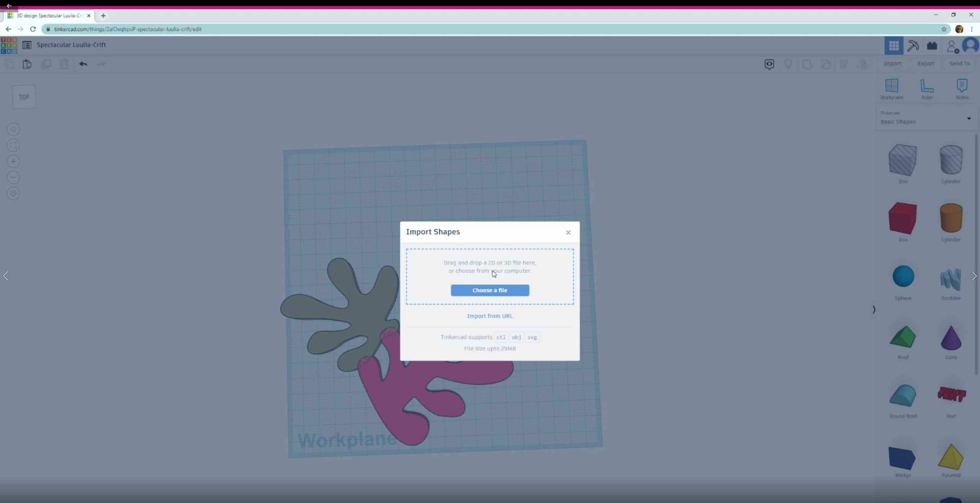The height and width of the screenshot is (503, 980).
Task: Open the Export menu
Action: point(925,64)
